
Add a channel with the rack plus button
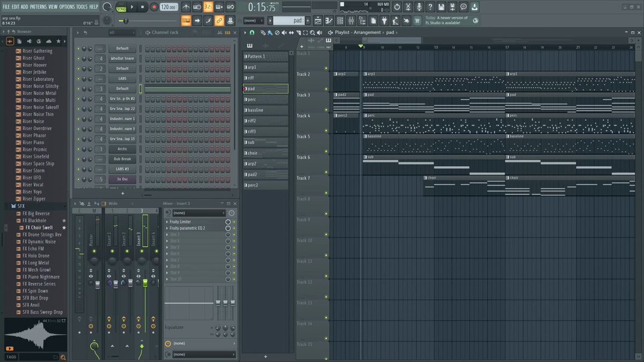122,193
